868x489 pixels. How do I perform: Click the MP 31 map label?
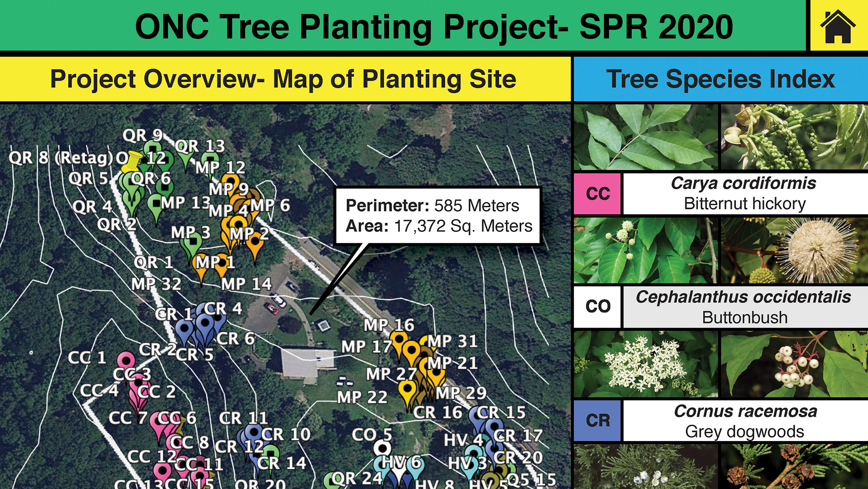(453, 341)
